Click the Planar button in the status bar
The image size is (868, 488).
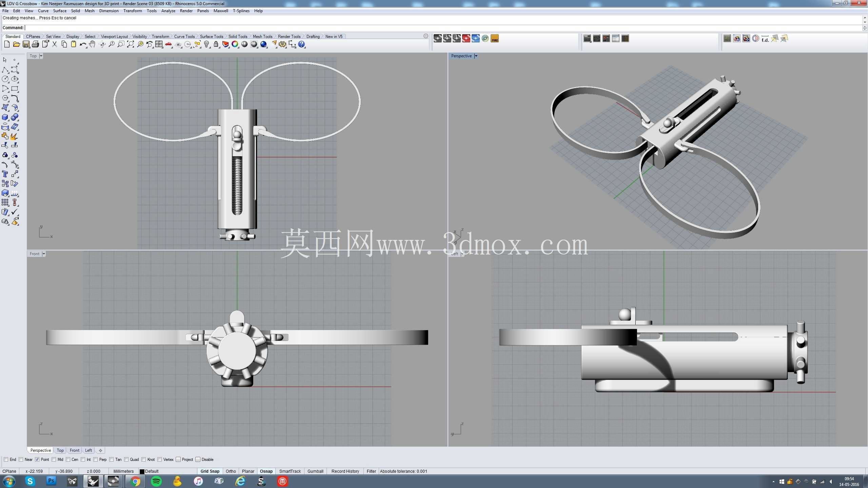(x=248, y=471)
